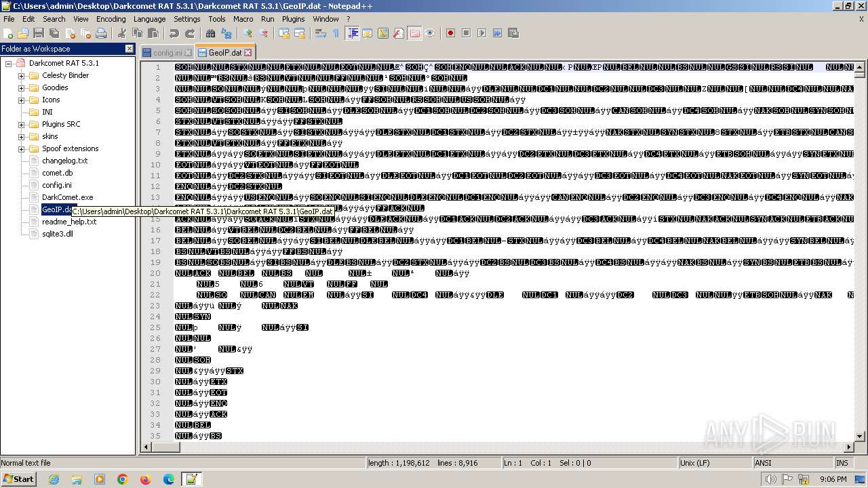The height and width of the screenshot is (488, 868).
Task: Click the Undo arrow icon
Action: [174, 33]
